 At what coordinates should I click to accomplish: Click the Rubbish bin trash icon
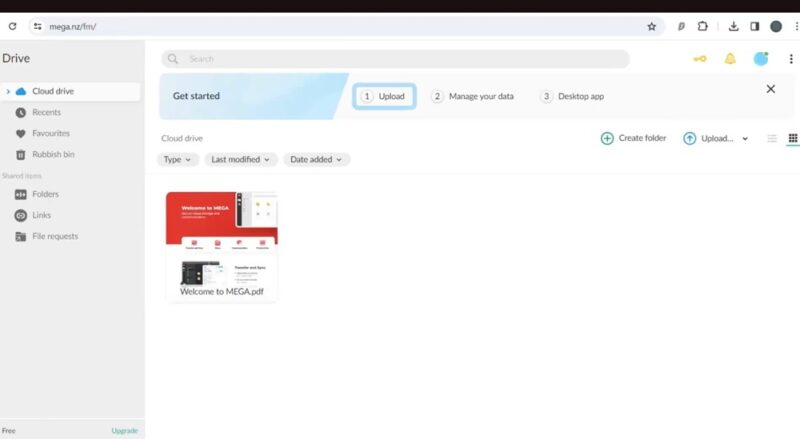[20, 155]
